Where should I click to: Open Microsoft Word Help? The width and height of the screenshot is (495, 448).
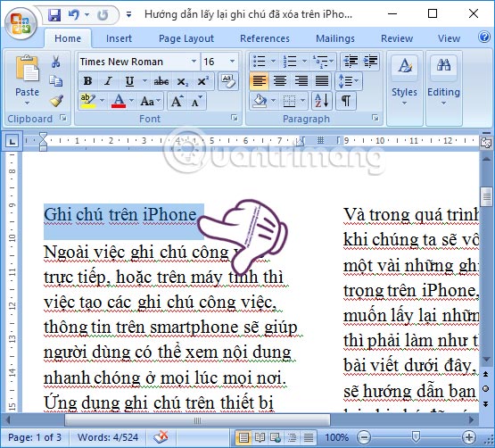click(484, 37)
